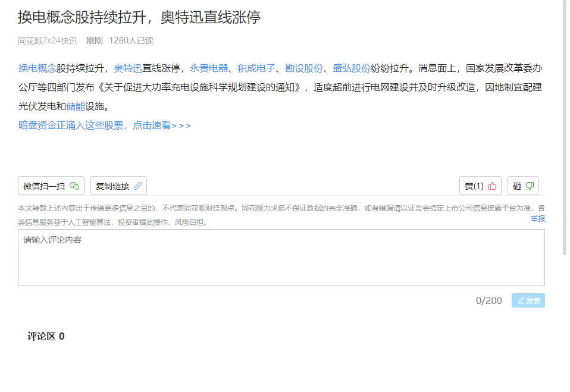Click the pencil icon on 发表 button
The width and height of the screenshot is (570, 392).
tap(521, 301)
